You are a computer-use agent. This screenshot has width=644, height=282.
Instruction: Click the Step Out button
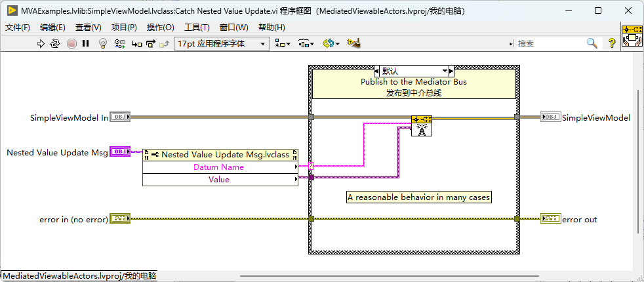165,43
